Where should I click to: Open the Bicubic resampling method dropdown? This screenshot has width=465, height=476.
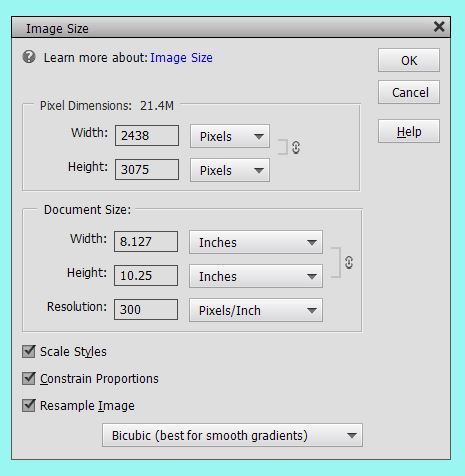pyautogui.click(x=232, y=435)
